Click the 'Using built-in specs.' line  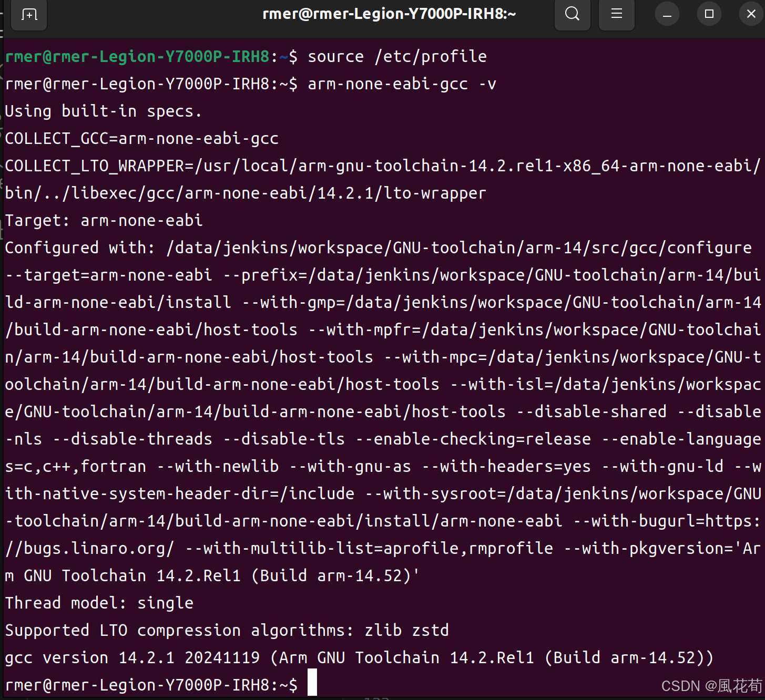[104, 111]
